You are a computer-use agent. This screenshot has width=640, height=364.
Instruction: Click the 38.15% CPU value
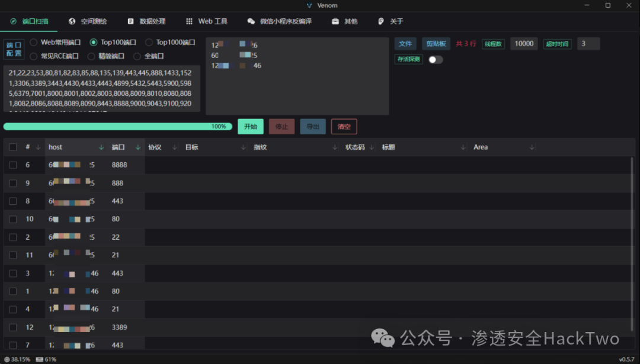pyautogui.click(x=20, y=359)
